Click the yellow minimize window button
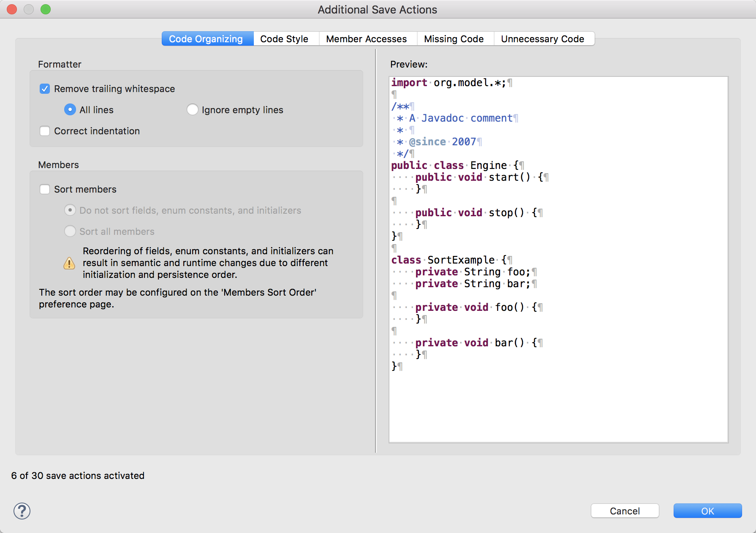The width and height of the screenshot is (756, 533). click(29, 9)
